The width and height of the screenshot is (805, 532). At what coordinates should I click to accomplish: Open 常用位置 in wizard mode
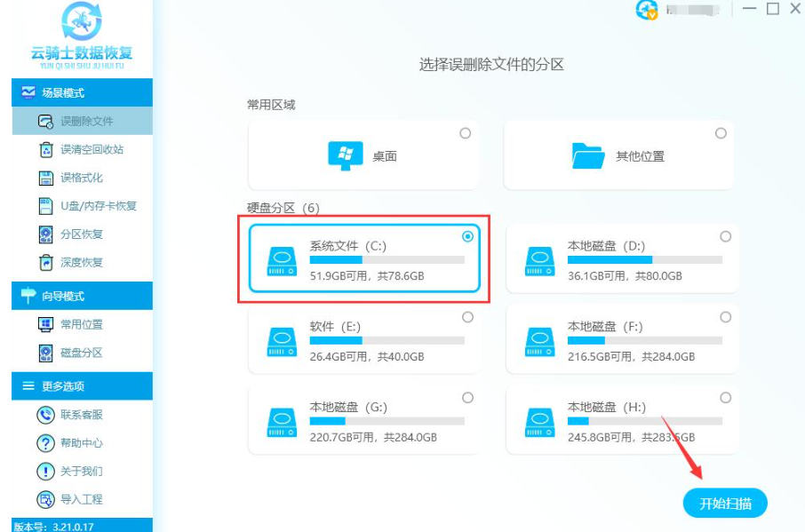pyautogui.click(x=81, y=324)
